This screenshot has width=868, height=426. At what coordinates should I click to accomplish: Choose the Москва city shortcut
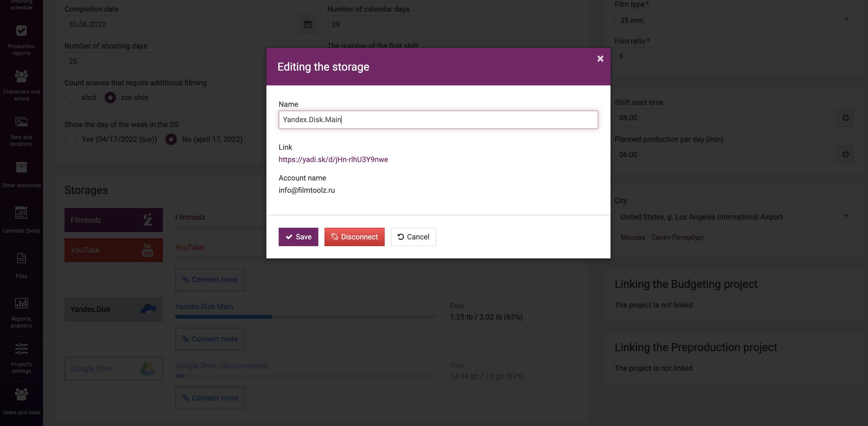pyautogui.click(x=633, y=238)
